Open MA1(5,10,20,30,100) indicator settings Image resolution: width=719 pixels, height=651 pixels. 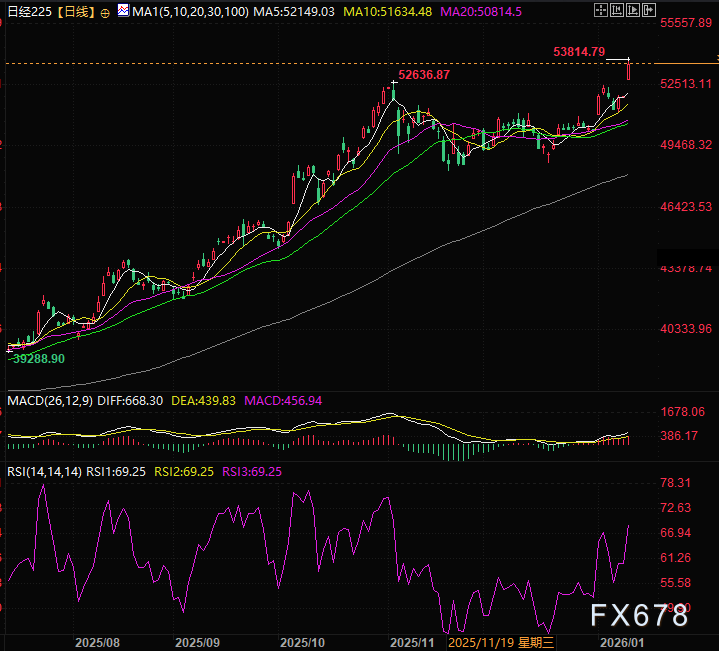click(x=186, y=11)
